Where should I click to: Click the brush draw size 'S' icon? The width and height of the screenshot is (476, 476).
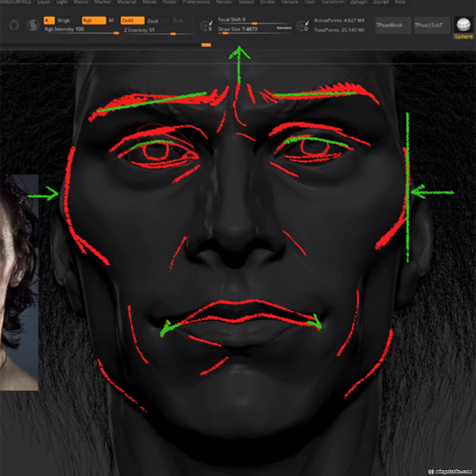[x=206, y=26]
